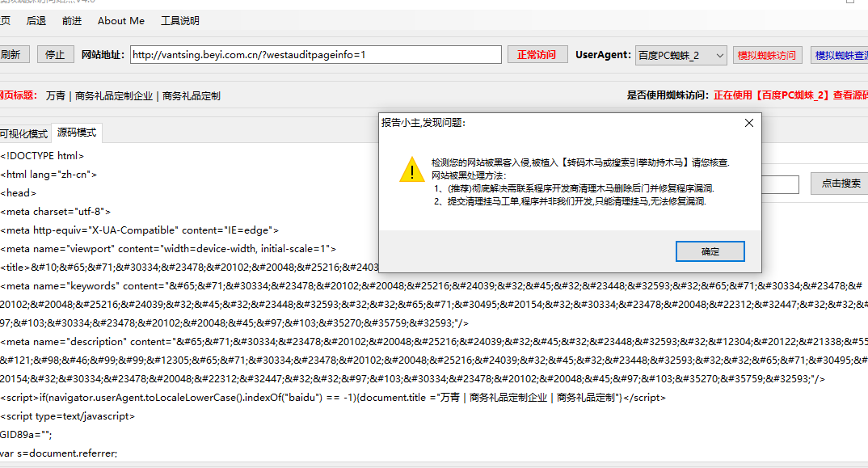Open the 工具说明 menu
This screenshot has width=868, height=468.
(179, 21)
